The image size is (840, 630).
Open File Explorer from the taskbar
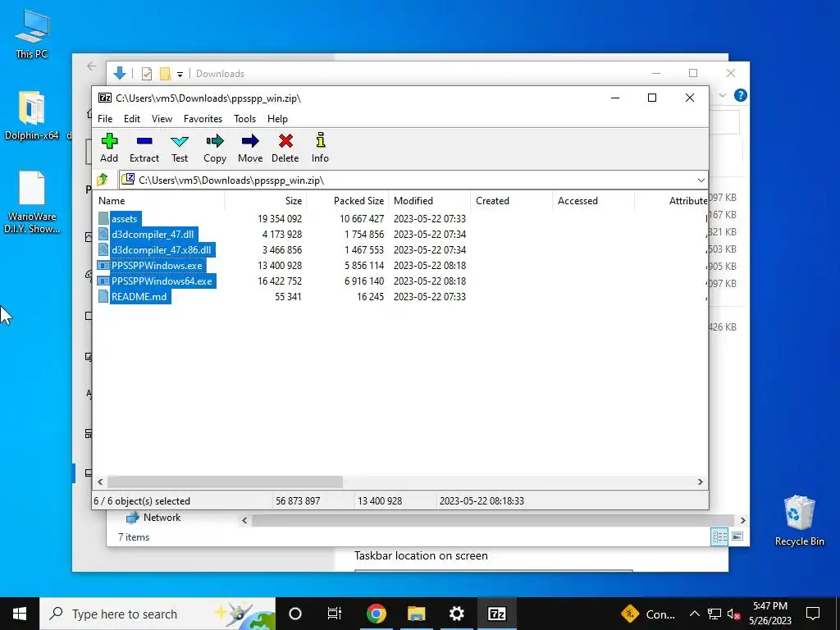point(416,614)
